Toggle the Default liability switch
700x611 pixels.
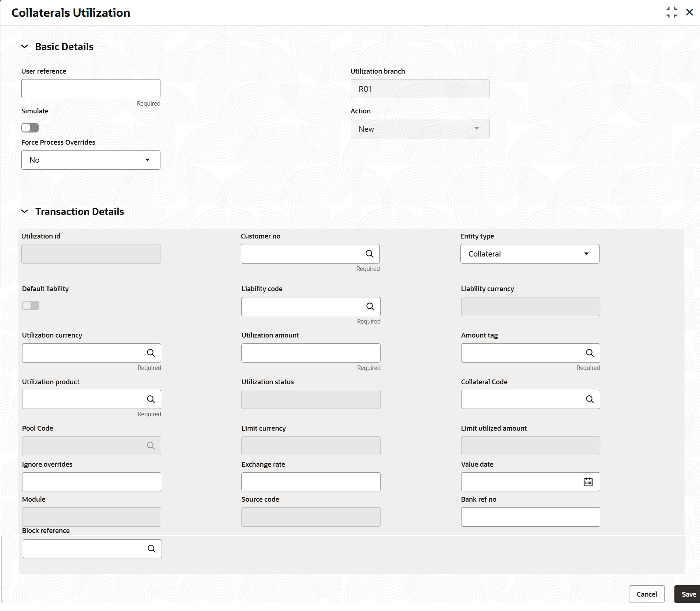31,305
